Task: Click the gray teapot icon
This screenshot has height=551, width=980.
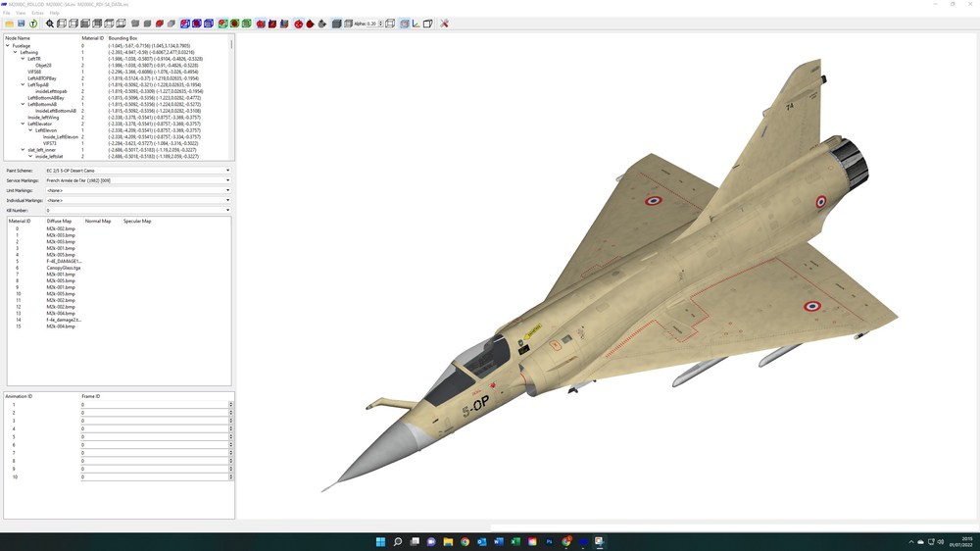Action: [x=322, y=24]
